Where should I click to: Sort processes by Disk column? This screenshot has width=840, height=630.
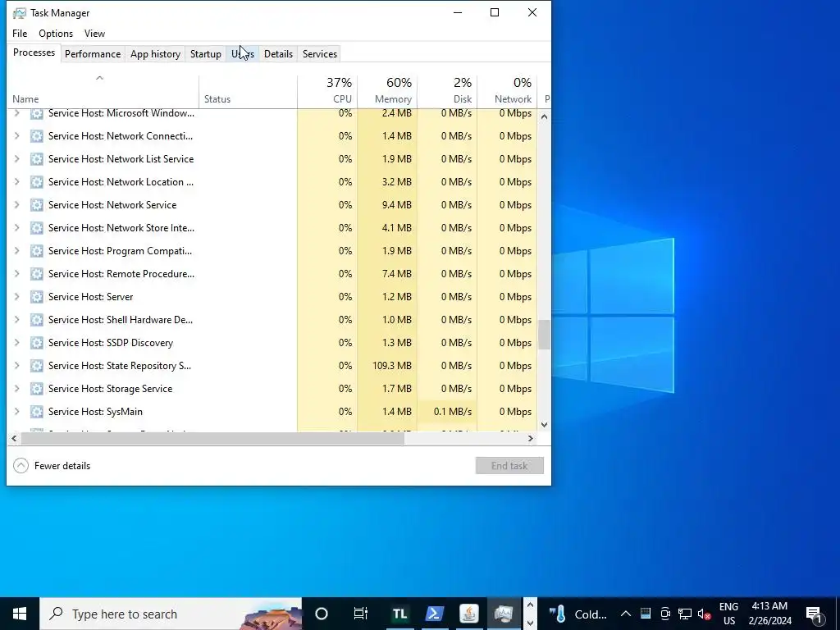[x=447, y=90]
